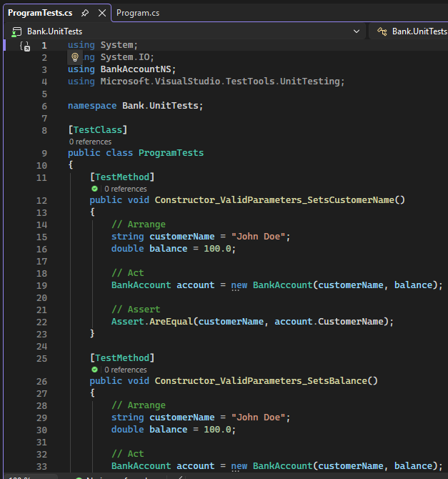Click the class icon beside right Bank.UnitTests
448x479 pixels.
click(382, 31)
